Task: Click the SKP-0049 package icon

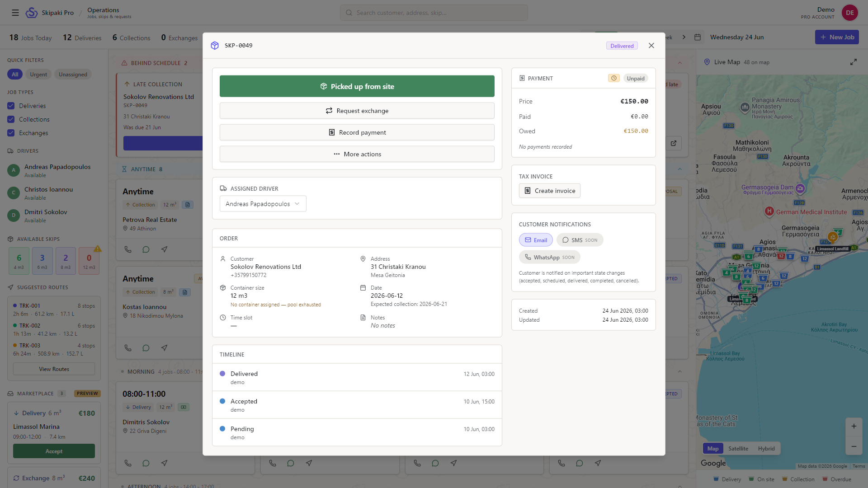Action: [x=215, y=46]
